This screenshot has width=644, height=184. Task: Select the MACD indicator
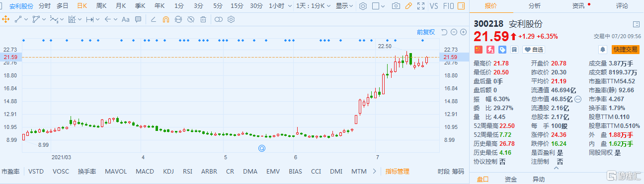pyautogui.click(x=145, y=172)
